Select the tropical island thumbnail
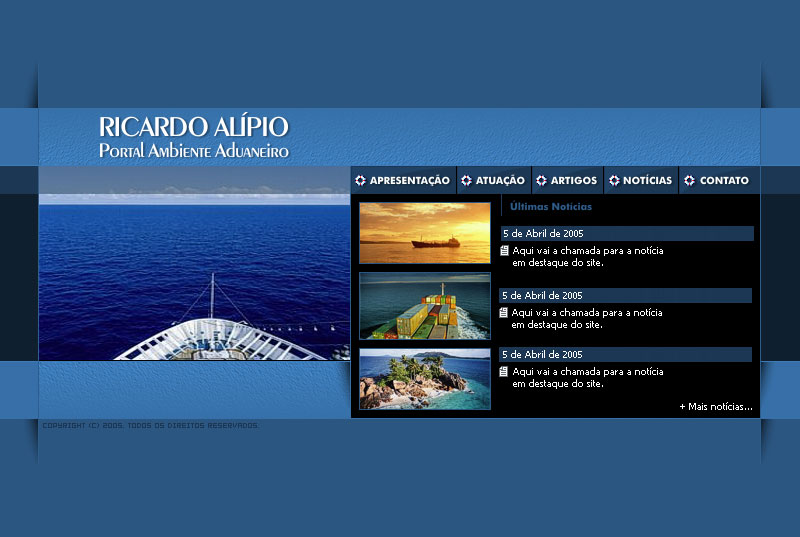Viewport: 800px width, 537px height. click(425, 379)
